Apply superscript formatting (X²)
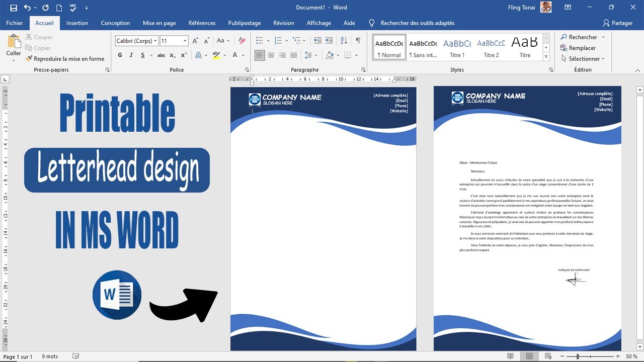The image size is (644, 362). click(184, 55)
